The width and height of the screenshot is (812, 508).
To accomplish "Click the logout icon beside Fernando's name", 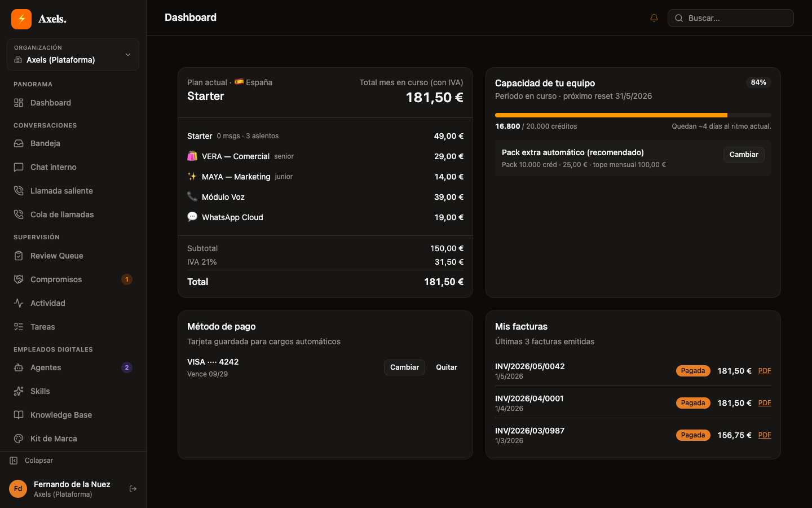I will pos(133,489).
